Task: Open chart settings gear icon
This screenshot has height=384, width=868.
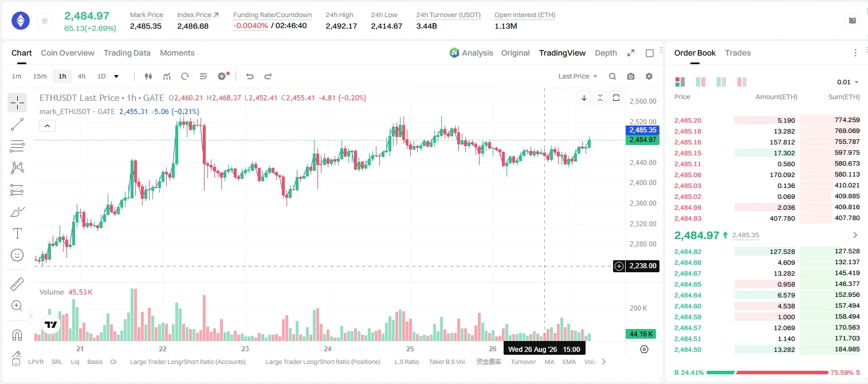Action: 649,76
